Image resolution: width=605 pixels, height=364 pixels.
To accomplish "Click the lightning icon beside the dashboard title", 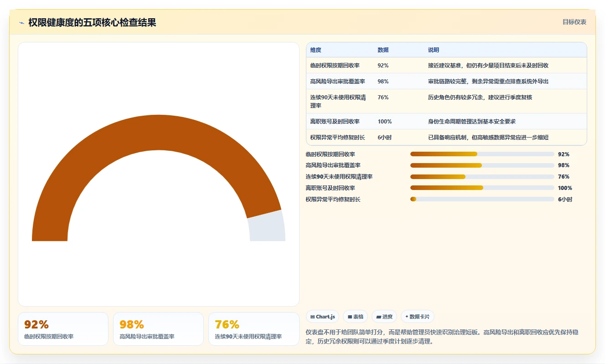I will tap(21, 23).
